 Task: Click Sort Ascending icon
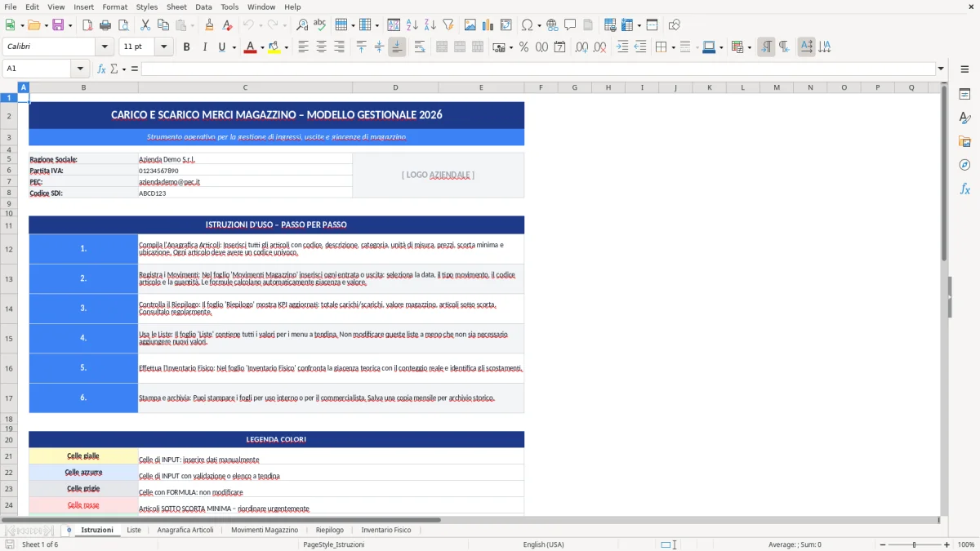412,25
